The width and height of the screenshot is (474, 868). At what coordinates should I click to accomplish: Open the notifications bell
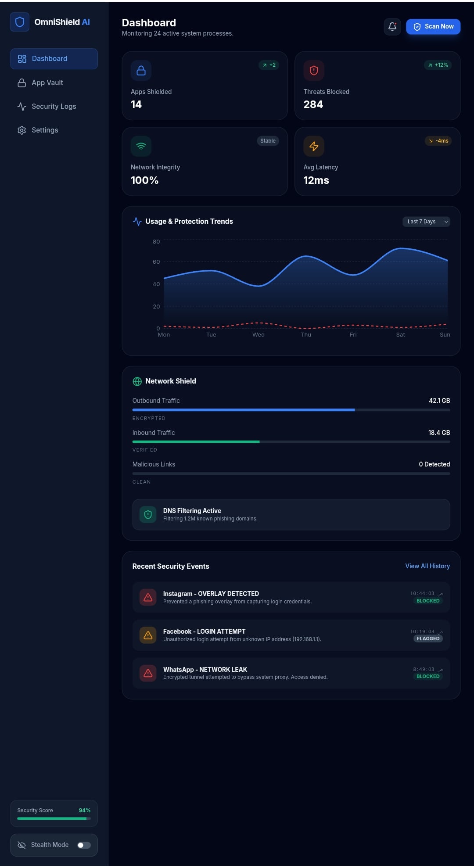coord(392,27)
